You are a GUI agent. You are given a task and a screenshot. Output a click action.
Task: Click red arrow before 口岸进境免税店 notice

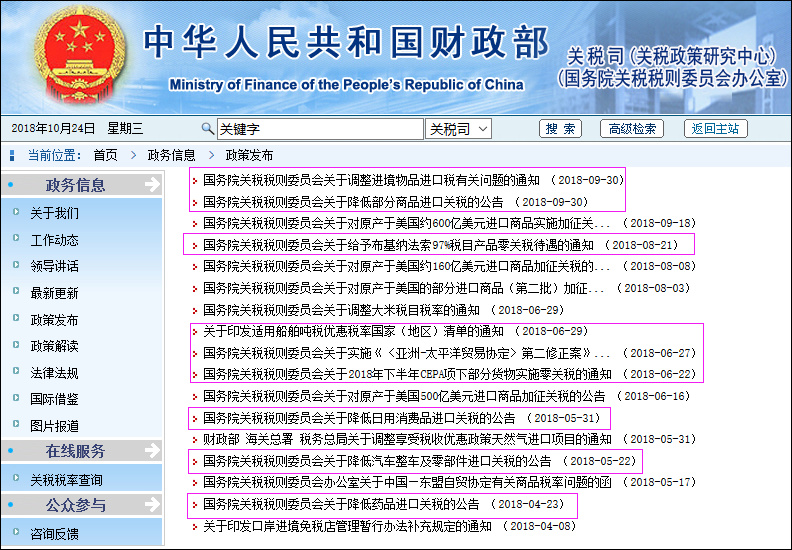[195, 527]
